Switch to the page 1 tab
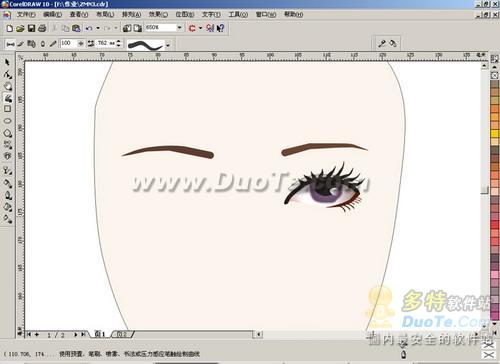The width and height of the screenshot is (500, 364). pyautogui.click(x=100, y=334)
